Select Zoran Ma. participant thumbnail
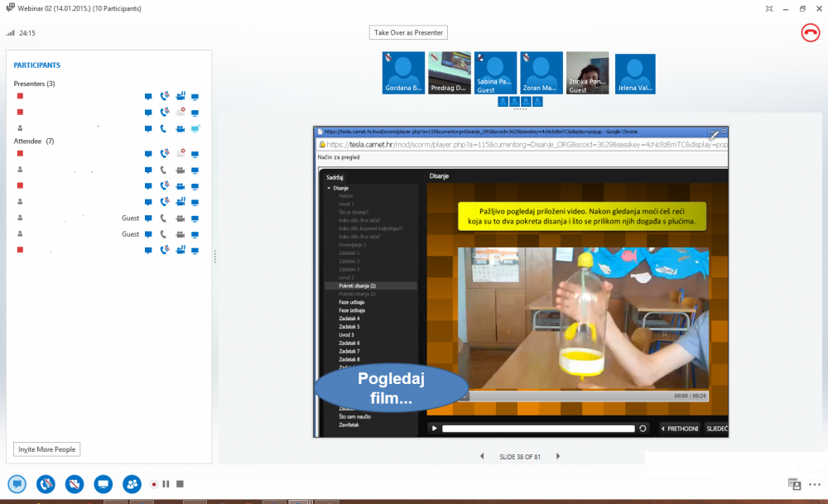This screenshot has height=504, width=828. pos(542,73)
